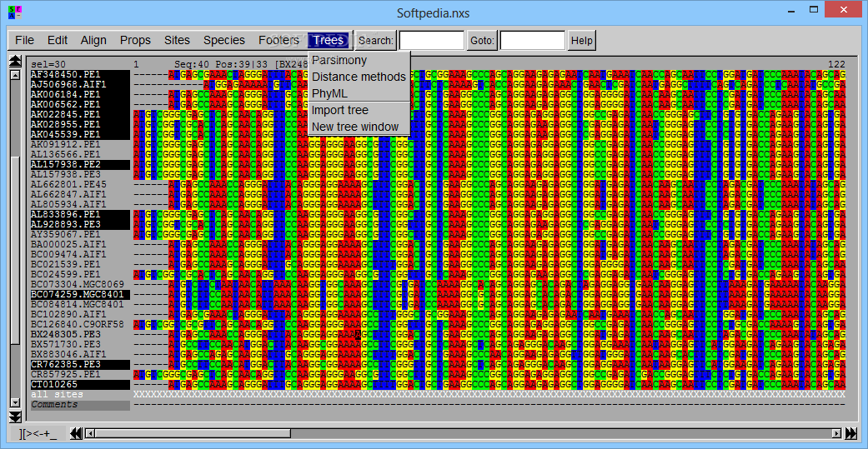The image size is (868, 449).
Task: Open the Footers menu
Action: [x=279, y=40]
